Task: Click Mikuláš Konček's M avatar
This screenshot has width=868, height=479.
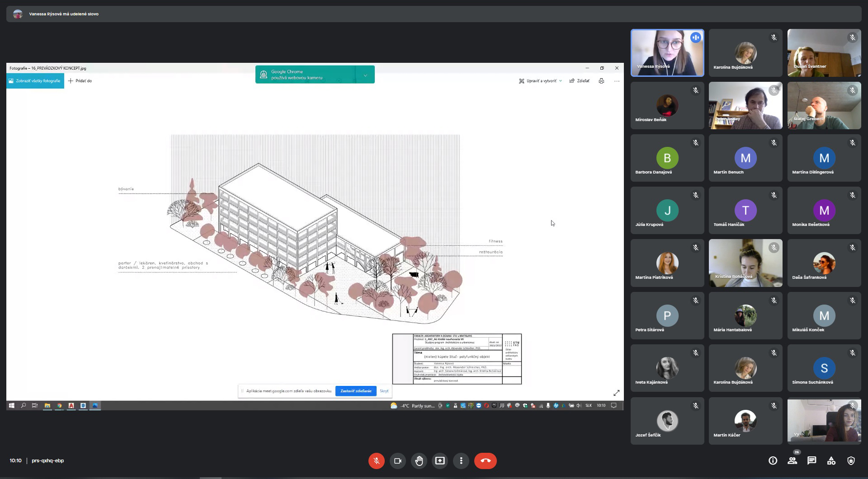Action: coord(824,315)
